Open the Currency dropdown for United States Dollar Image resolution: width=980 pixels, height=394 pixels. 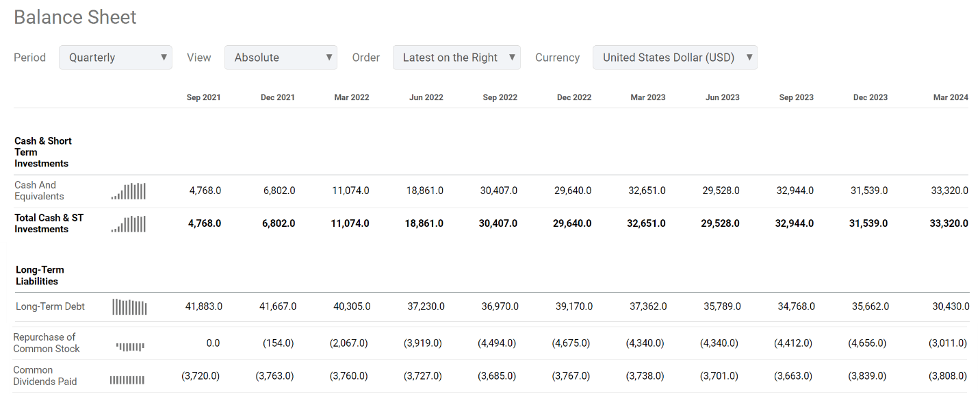click(x=675, y=58)
